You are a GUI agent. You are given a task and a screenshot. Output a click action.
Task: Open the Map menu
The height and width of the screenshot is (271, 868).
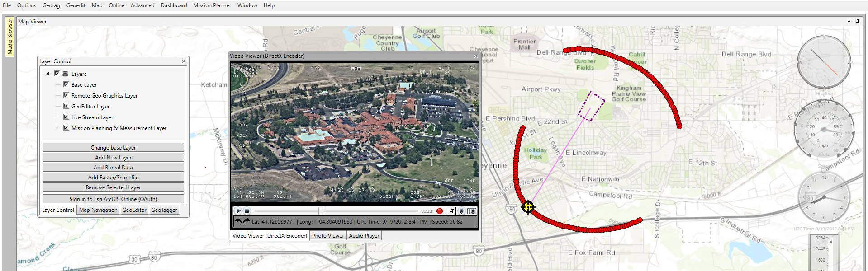click(97, 5)
